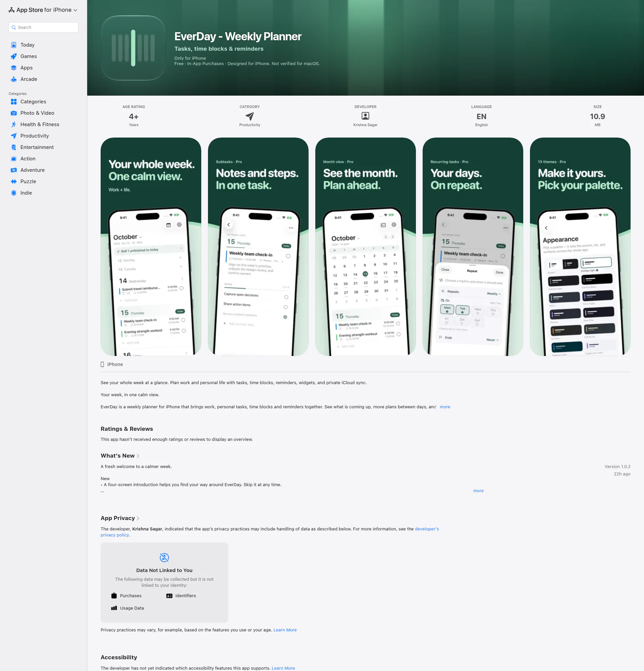644x671 pixels.
Task: Open Entertainment popcorn icon
Action: [14, 147]
